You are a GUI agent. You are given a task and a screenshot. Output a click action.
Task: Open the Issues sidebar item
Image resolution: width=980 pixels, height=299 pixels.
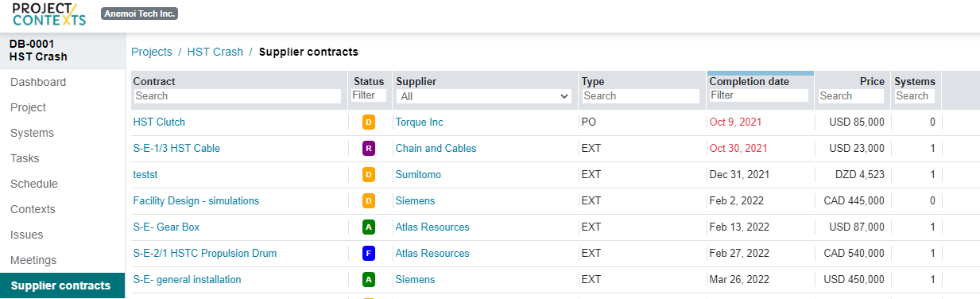[27, 235]
